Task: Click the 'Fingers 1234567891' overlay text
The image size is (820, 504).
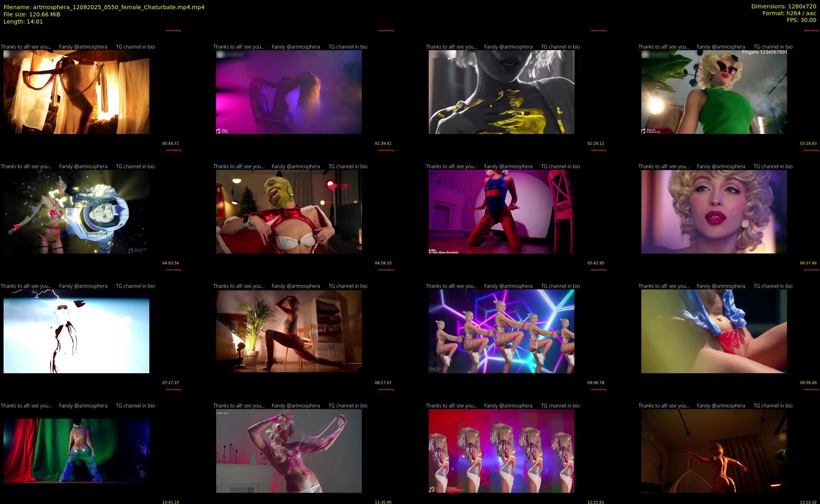Action: point(765,52)
